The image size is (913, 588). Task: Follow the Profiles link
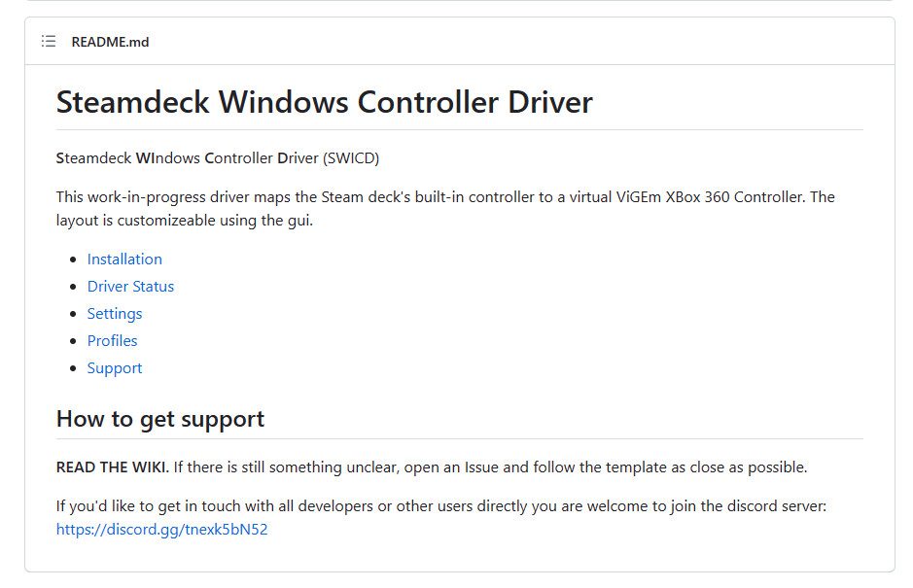[x=112, y=340]
